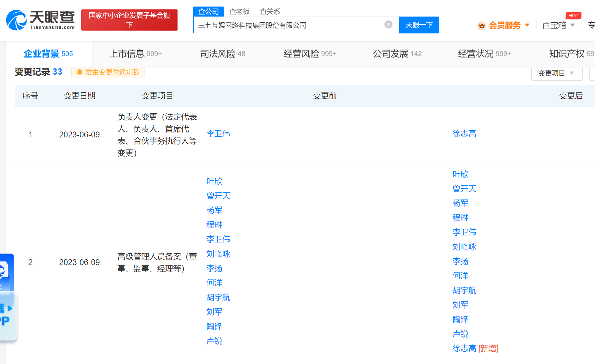This screenshot has width=595, height=364.
Task: Click the 变更记录 33 section heading
Action: coord(38,72)
